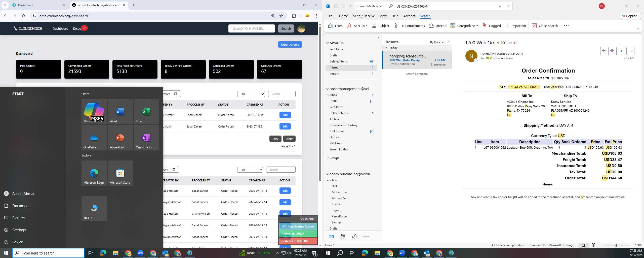Click Close Search in Outlook ribbon
644x258 pixels.
(545, 26)
